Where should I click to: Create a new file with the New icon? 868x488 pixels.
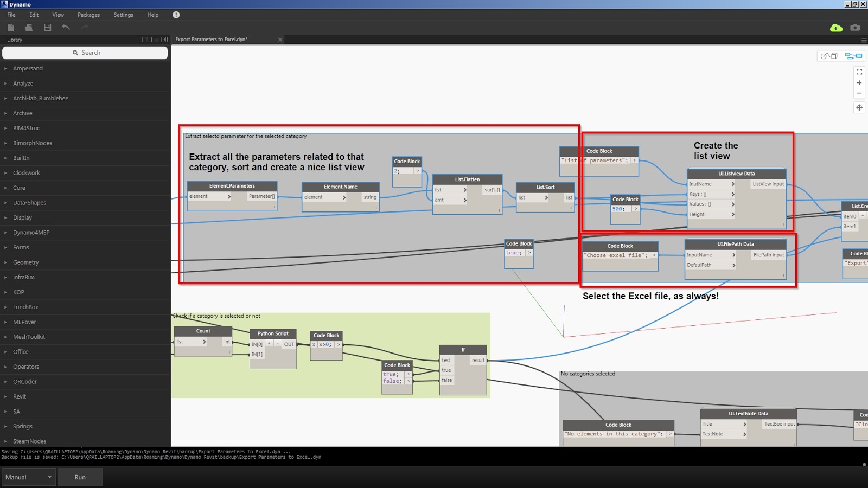point(11,27)
